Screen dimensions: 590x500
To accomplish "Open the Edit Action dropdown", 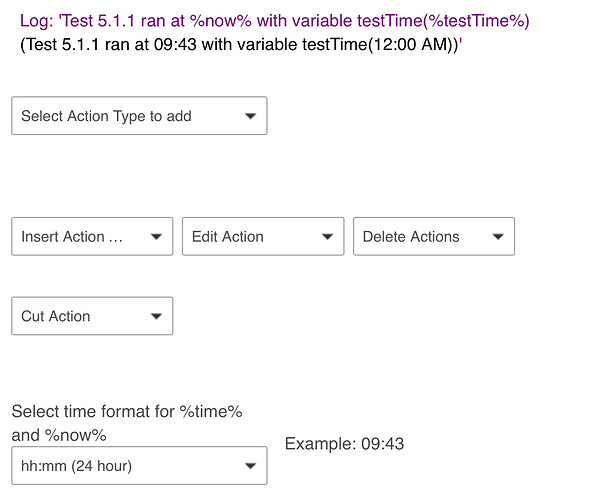I will [263, 237].
